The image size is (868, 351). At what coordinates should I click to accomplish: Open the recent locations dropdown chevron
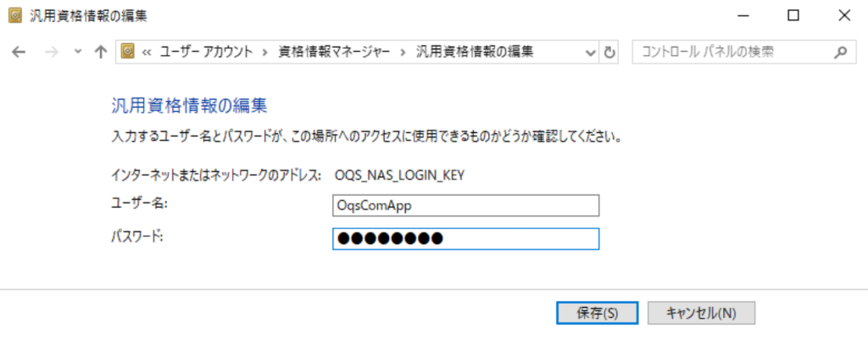78,52
